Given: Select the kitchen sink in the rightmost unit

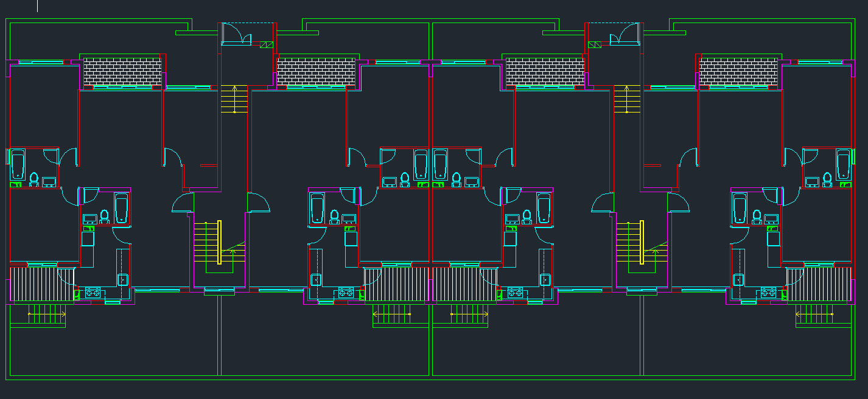Looking at the screenshot, I should (x=738, y=280).
